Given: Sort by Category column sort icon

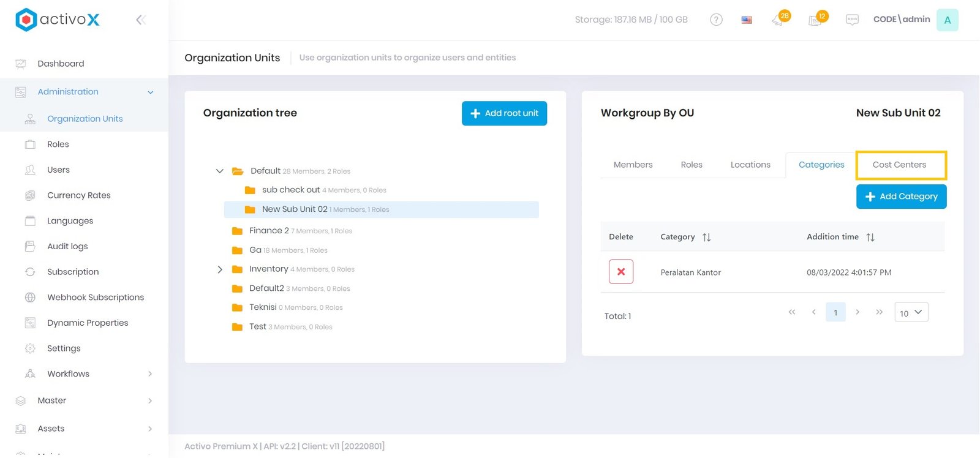Looking at the screenshot, I should tap(707, 237).
